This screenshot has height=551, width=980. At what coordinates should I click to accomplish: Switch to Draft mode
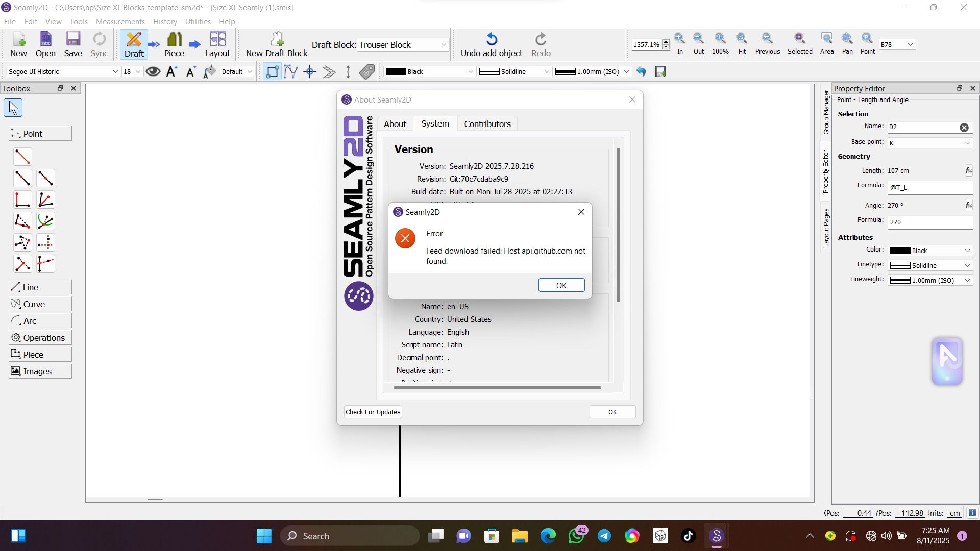134,44
